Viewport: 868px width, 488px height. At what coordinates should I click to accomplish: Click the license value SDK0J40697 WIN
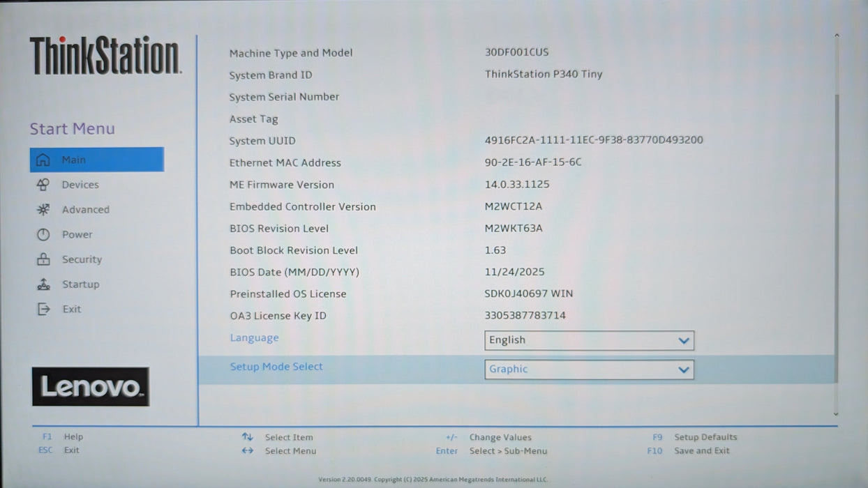(529, 293)
